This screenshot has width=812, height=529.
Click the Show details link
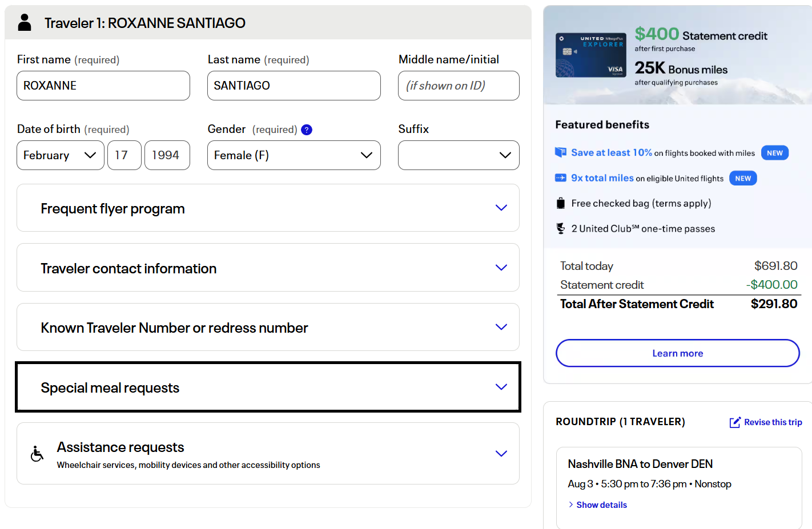[x=601, y=504]
